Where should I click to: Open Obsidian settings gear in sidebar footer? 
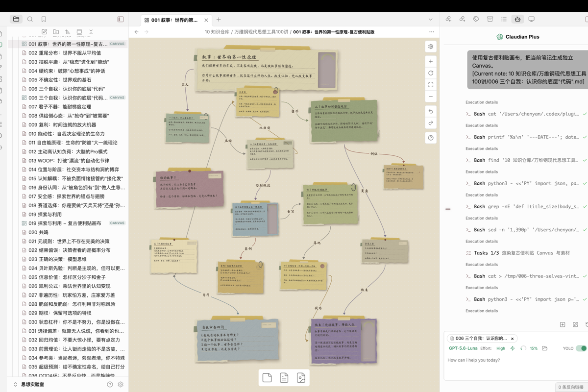click(x=121, y=385)
